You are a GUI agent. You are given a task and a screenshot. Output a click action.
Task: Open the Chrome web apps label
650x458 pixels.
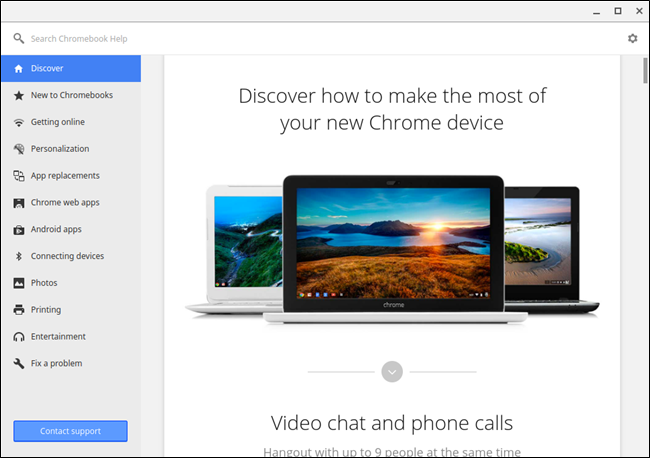65,203
